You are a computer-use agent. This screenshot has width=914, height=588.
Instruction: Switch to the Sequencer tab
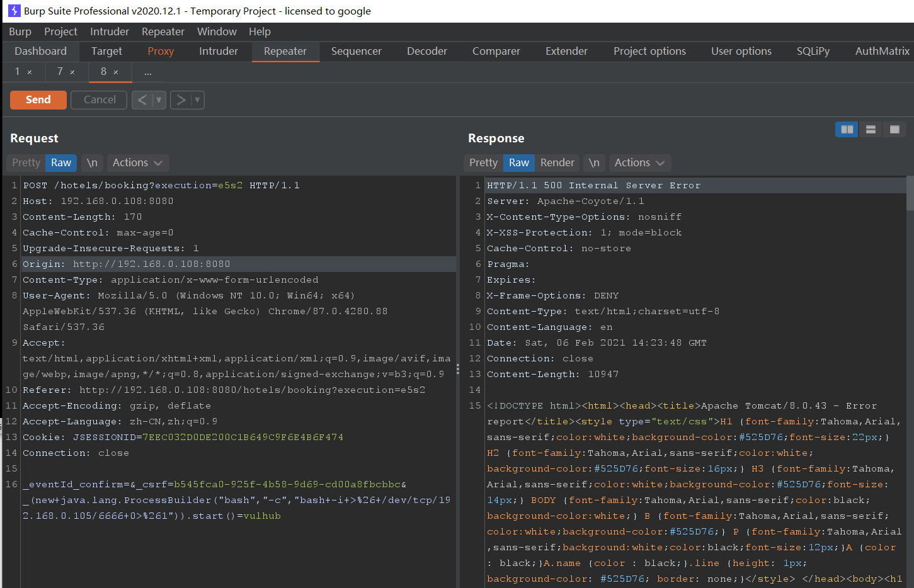(x=357, y=51)
